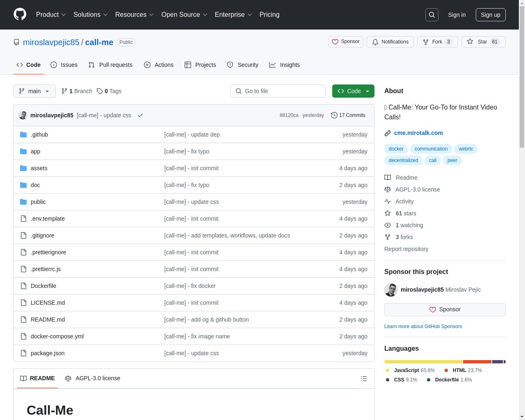Expand the Enterprise menu
Viewport: 525px width, 420px height.
point(233,15)
